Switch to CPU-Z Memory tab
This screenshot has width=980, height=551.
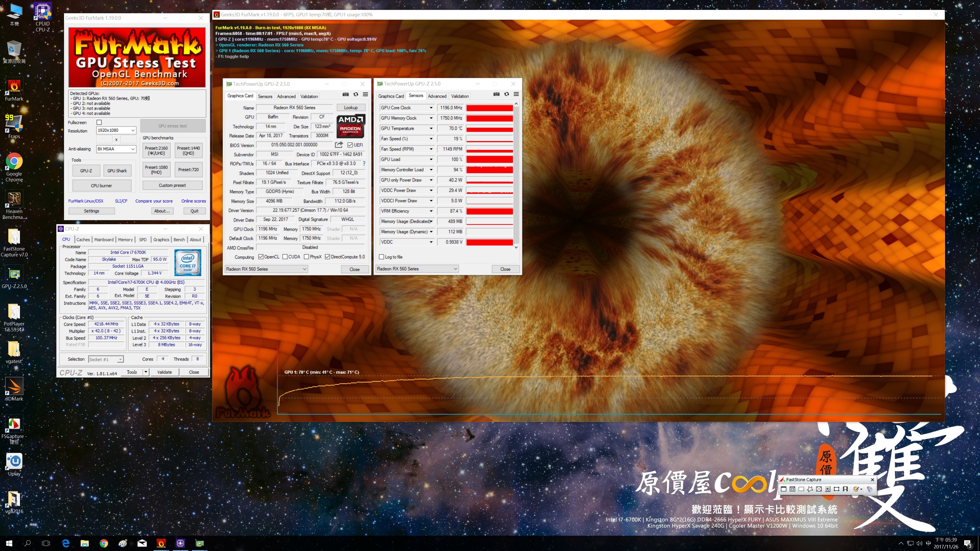coord(125,240)
